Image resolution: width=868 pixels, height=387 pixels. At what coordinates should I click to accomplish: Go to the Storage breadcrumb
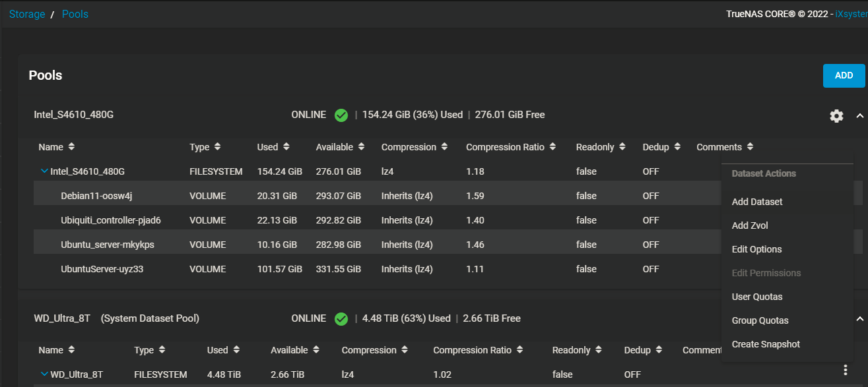(x=27, y=14)
